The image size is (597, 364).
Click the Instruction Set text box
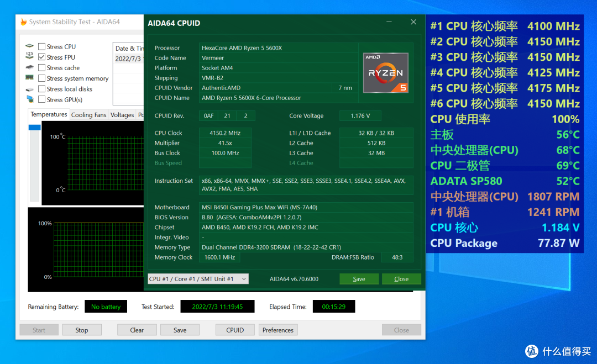(x=306, y=185)
